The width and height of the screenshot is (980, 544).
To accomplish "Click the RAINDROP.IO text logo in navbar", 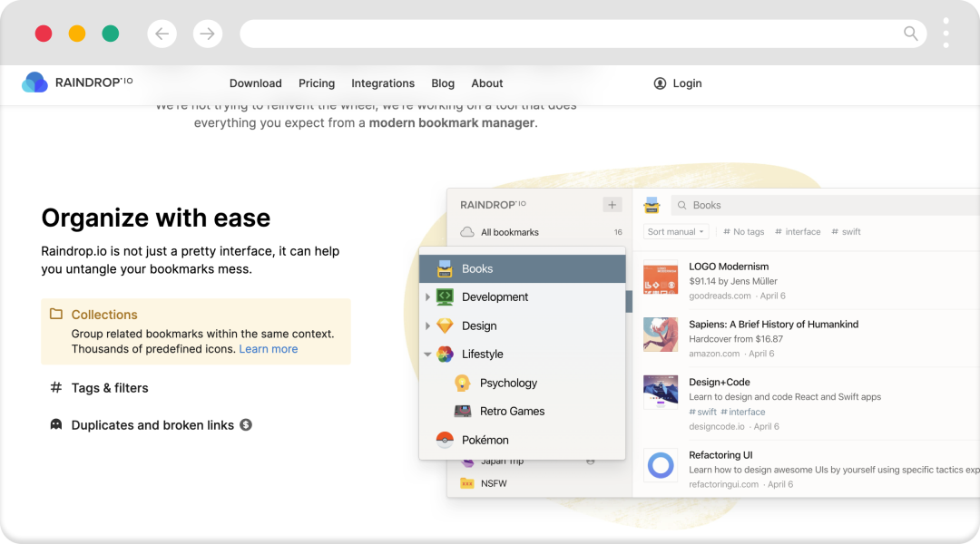I will click(x=93, y=83).
